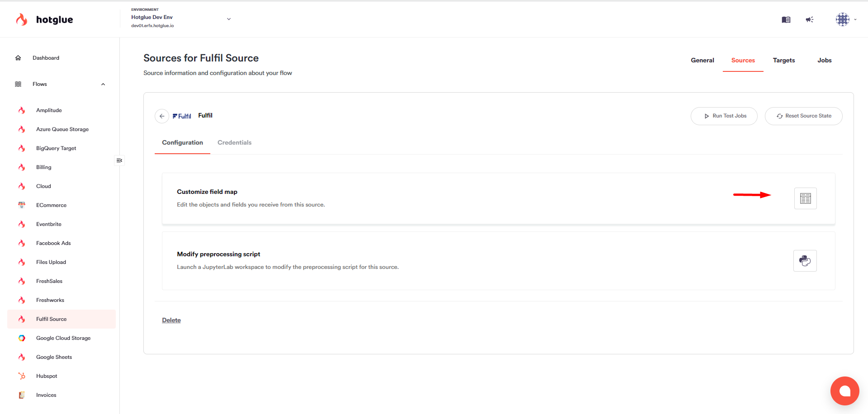Click the Reset Source State button
Image resolution: width=868 pixels, height=414 pixels.
click(x=803, y=116)
